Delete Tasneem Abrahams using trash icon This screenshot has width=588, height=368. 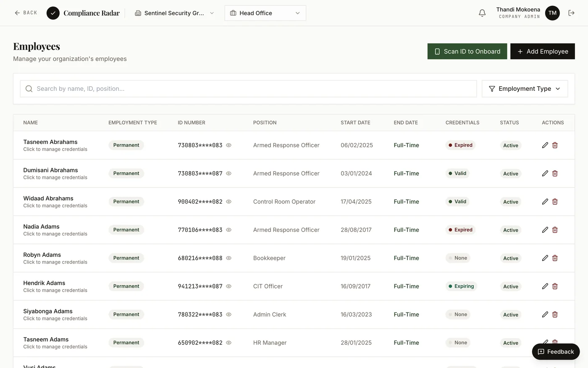[555, 145]
